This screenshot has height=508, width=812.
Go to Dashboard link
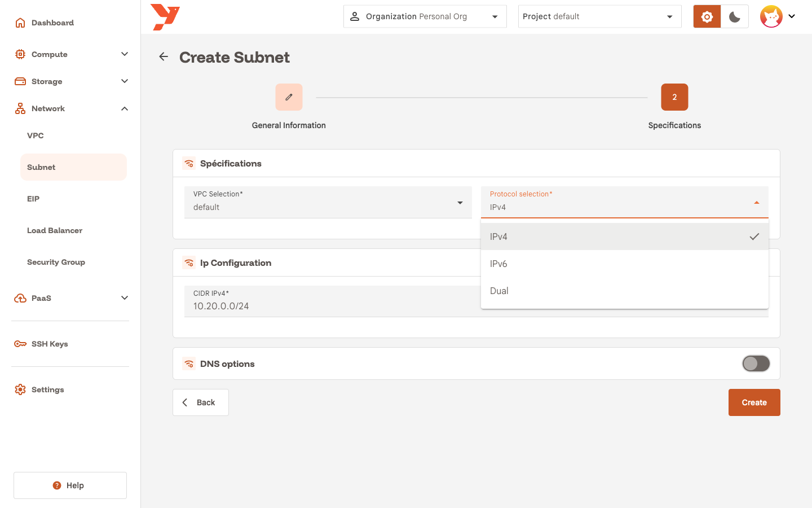point(52,23)
